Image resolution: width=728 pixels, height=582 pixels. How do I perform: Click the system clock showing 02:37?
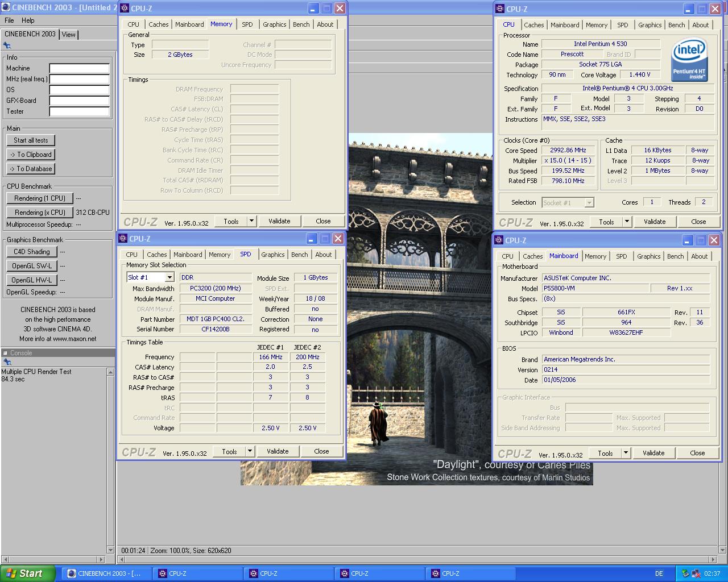[x=712, y=573]
